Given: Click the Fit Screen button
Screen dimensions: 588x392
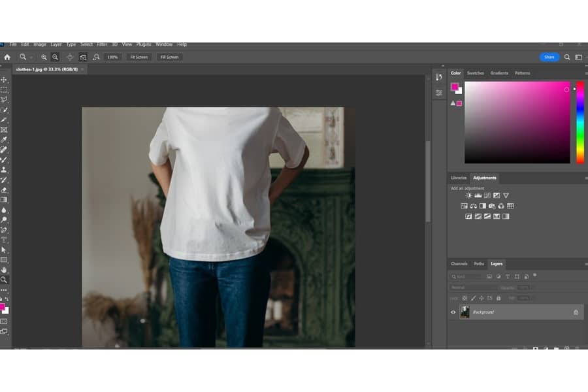Looking at the screenshot, I should (139, 57).
